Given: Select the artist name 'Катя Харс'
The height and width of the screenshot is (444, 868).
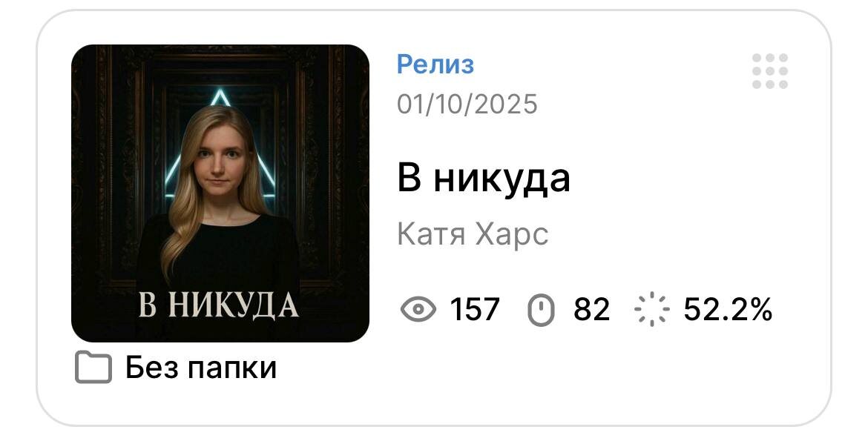Looking at the screenshot, I should (x=473, y=234).
